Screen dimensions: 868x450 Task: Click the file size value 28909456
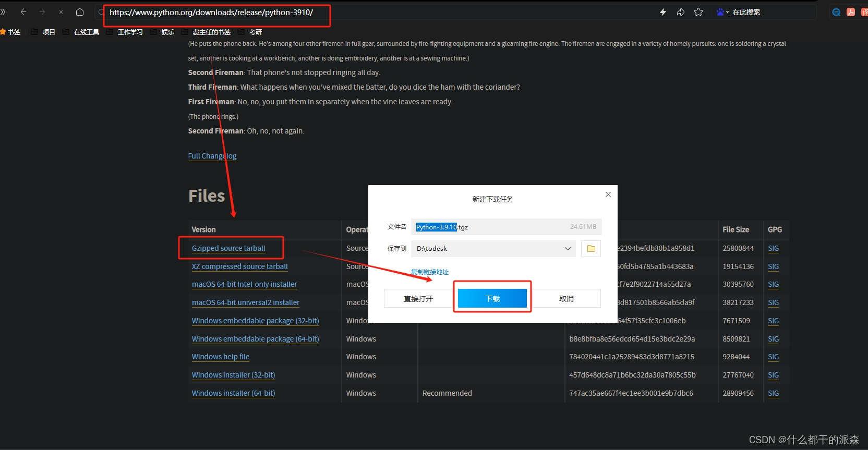point(738,393)
